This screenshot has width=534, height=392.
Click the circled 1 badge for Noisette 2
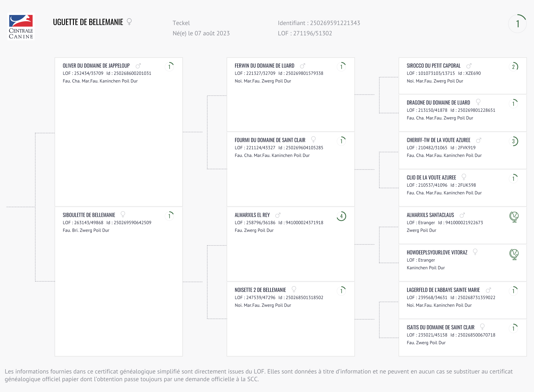point(341,291)
